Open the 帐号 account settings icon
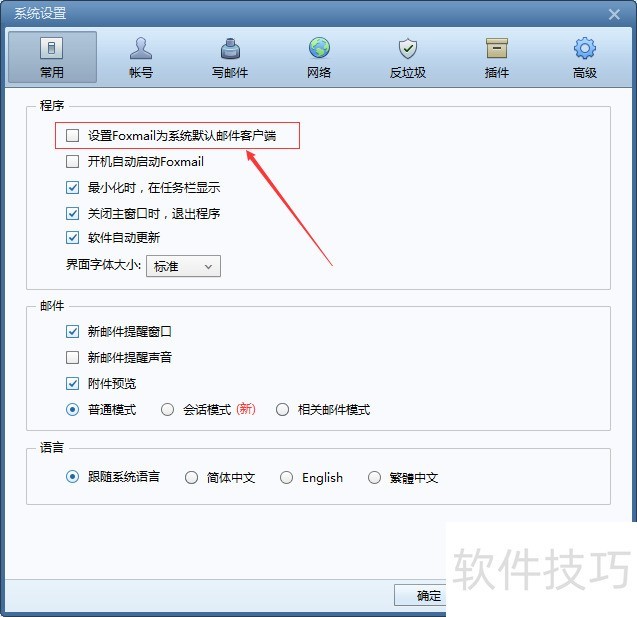This screenshot has width=637, height=617. [x=141, y=48]
